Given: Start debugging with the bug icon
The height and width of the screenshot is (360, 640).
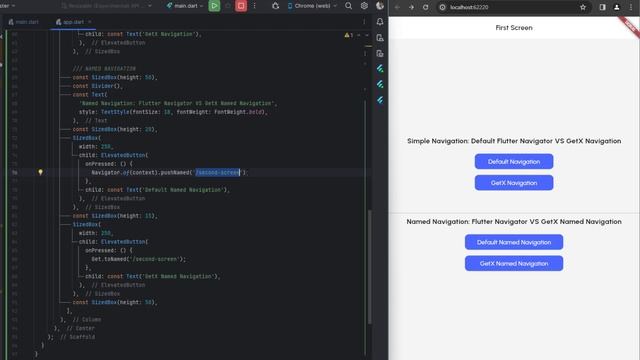Looking at the screenshot, I should tap(228, 6).
